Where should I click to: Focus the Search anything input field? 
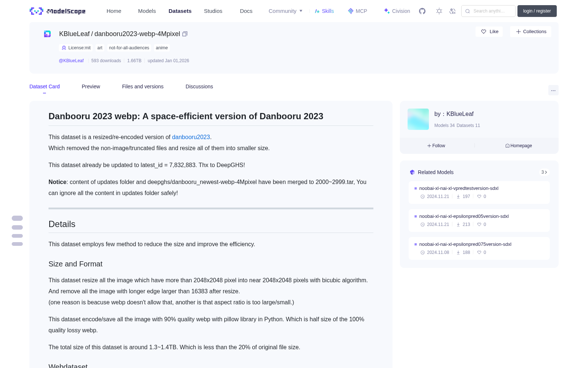488,11
